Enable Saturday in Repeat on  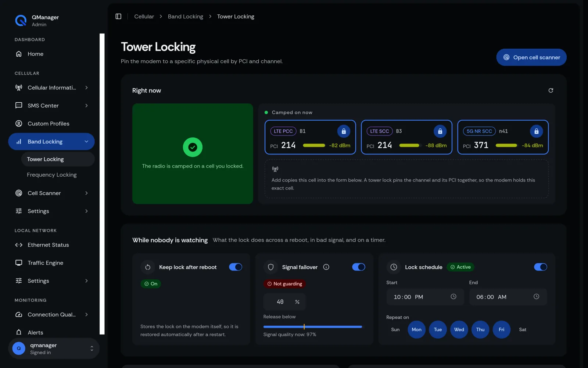point(523,329)
